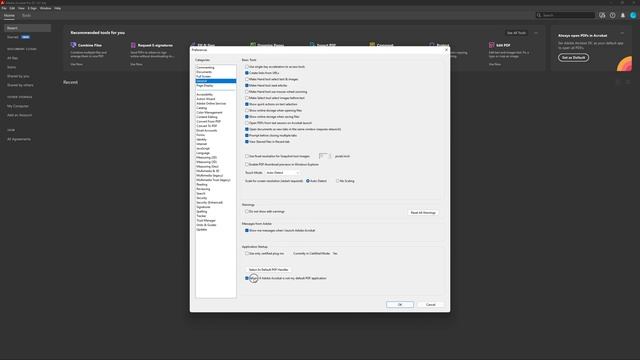Enable Show online storage when opening files
Screen dimensions: 640x360
[x=247, y=110]
